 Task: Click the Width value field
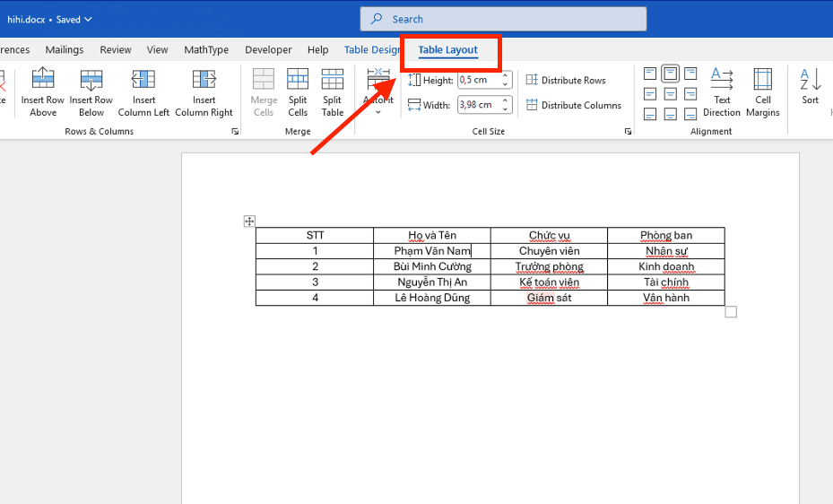[479, 105]
